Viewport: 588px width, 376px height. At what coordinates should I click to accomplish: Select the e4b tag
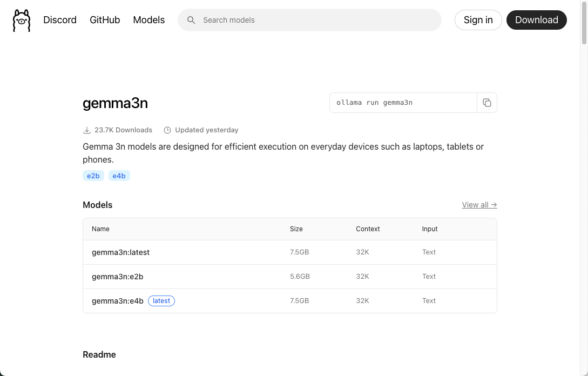(119, 176)
